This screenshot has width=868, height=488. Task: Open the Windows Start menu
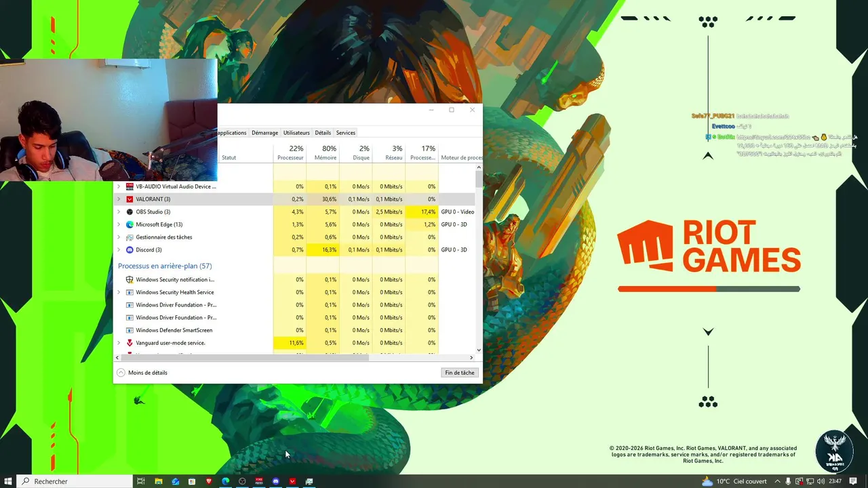point(8,481)
